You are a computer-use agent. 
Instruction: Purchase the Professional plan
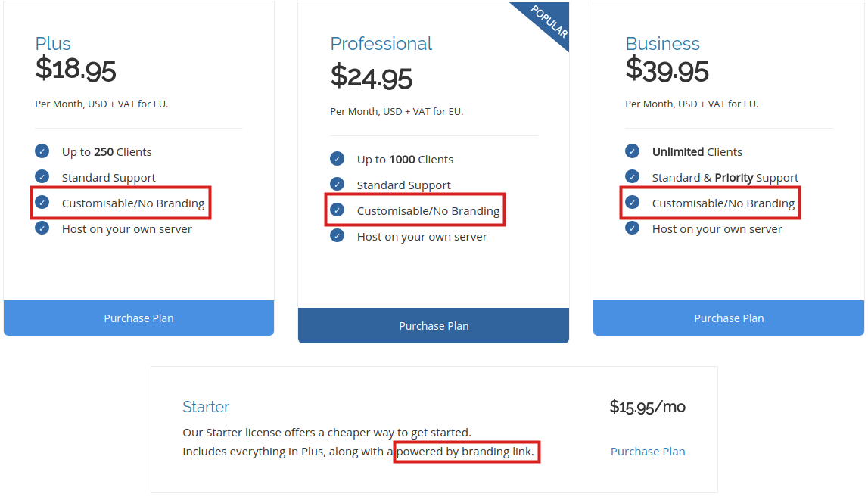434,326
